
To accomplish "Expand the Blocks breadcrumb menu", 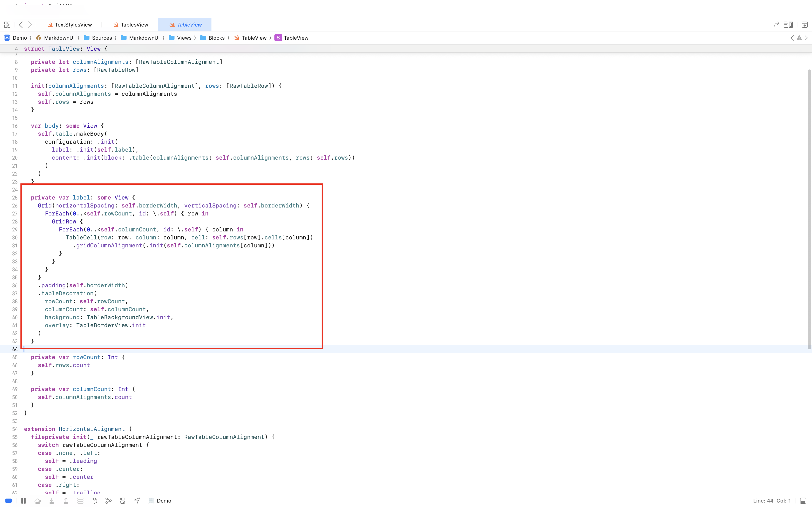I will pyautogui.click(x=216, y=38).
